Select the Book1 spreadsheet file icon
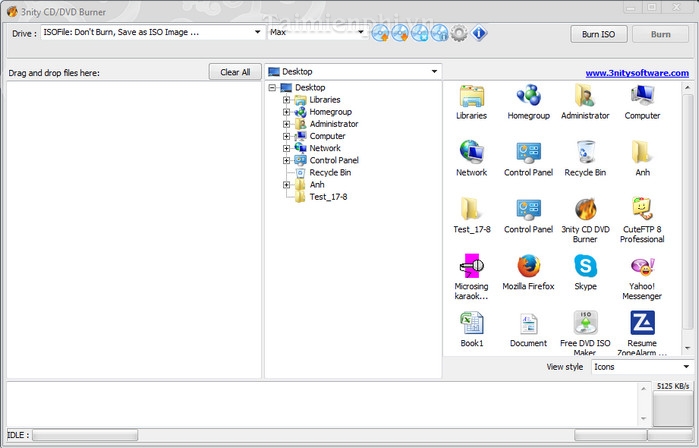 click(x=472, y=323)
